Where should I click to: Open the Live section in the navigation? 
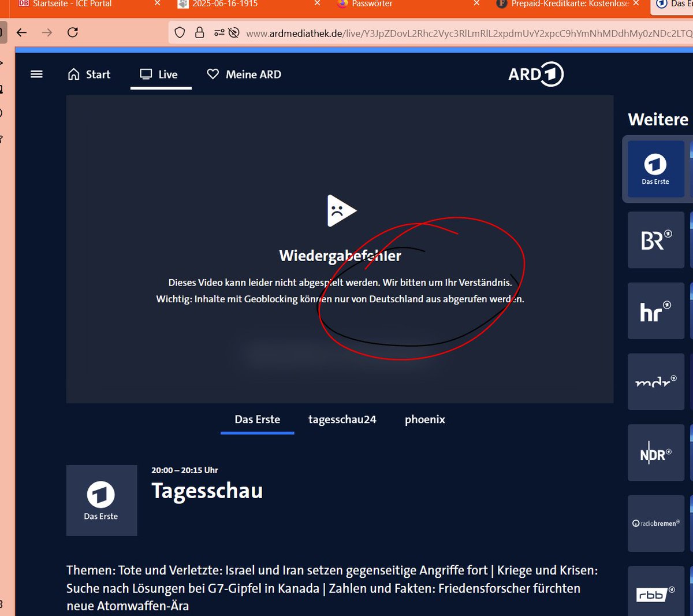(160, 74)
